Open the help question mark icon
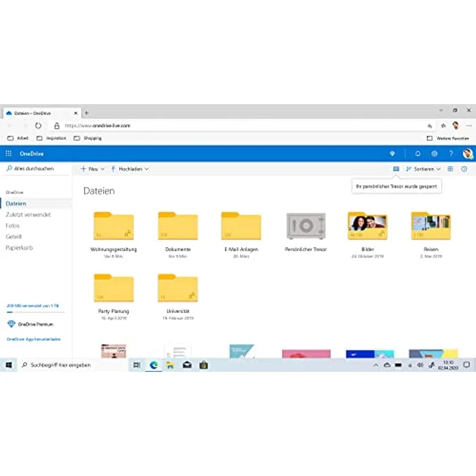476x476 pixels. [x=451, y=154]
